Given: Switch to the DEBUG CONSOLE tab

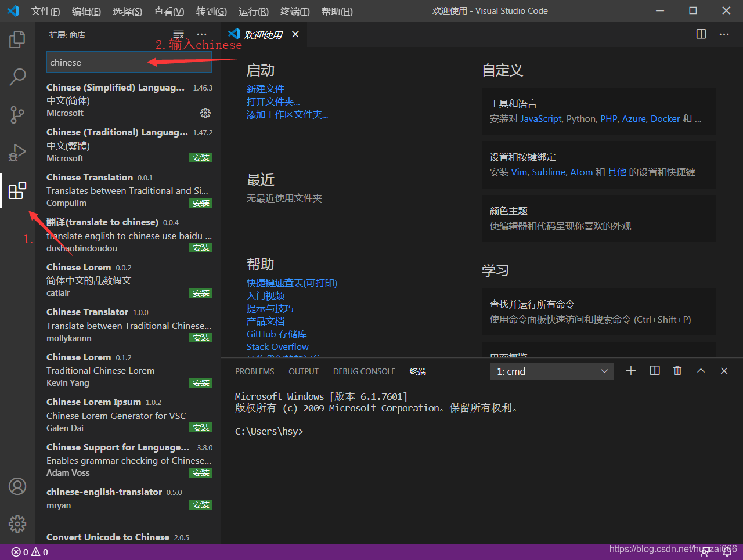Looking at the screenshot, I should (x=364, y=371).
